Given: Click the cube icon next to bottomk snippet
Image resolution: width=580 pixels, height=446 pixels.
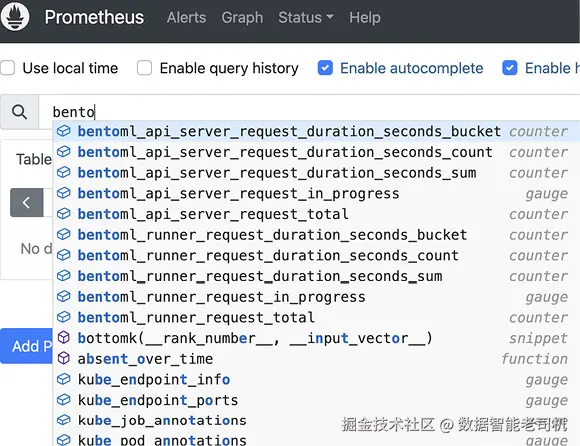Looking at the screenshot, I should 64,337.
